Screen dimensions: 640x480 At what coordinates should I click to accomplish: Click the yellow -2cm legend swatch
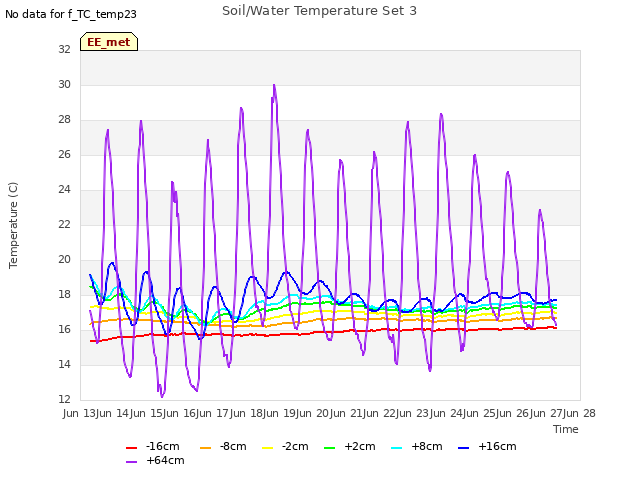click(267, 448)
